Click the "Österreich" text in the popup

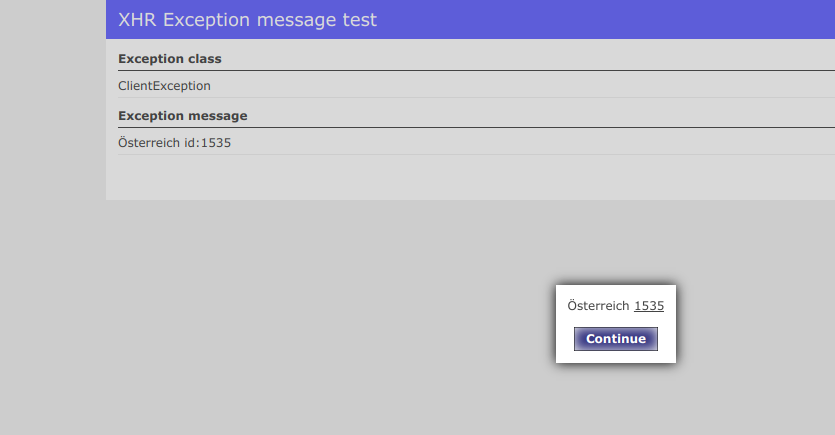click(598, 306)
